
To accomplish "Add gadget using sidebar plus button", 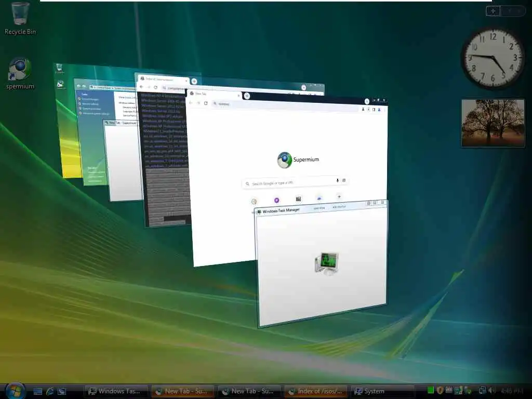I will pos(493,11).
